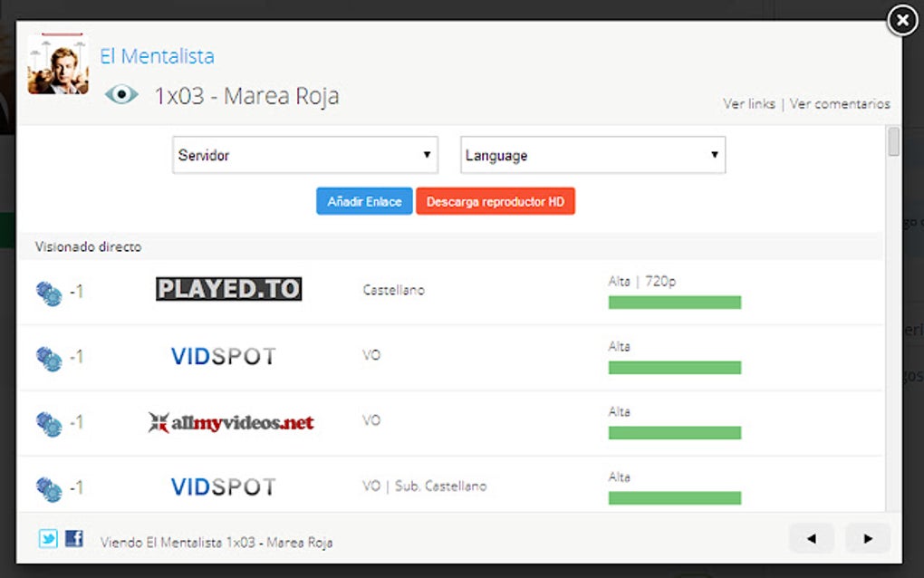Screen dimensions: 924x578
Task: Open the PLAYED.TO server link
Action: click(x=228, y=288)
